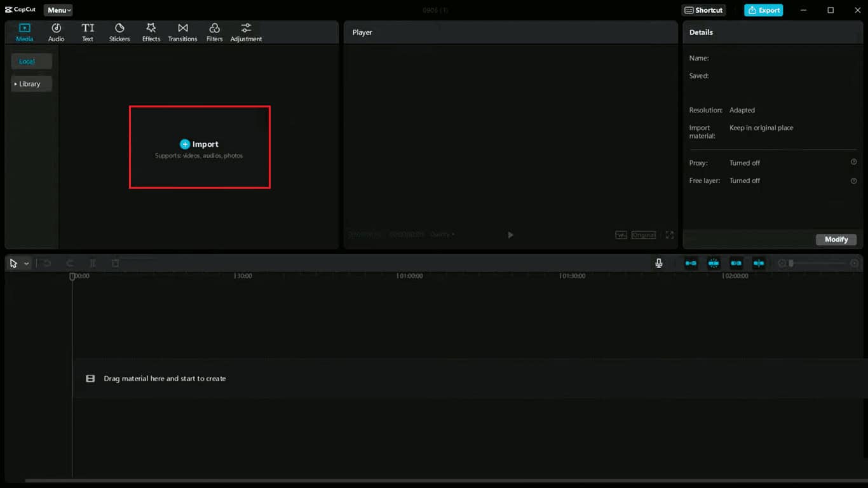Click the Modify button in Details
Screen dimensions: 868x488
click(836, 240)
